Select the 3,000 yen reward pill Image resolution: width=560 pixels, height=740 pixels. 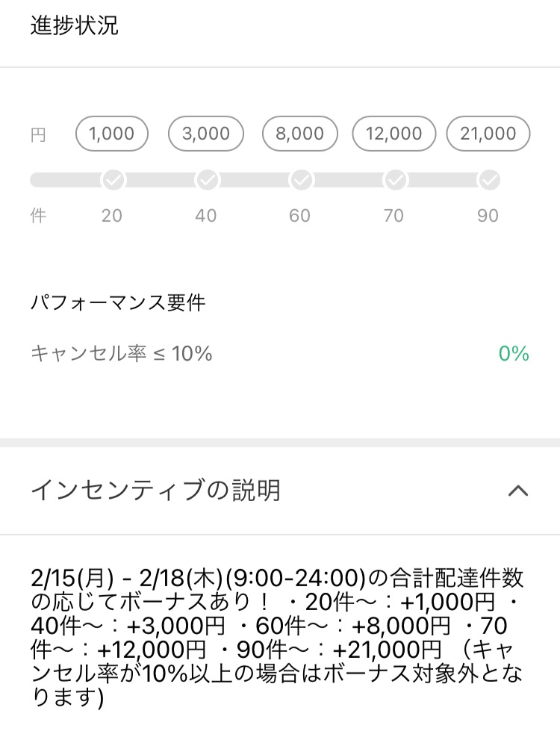(x=206, y=134)
